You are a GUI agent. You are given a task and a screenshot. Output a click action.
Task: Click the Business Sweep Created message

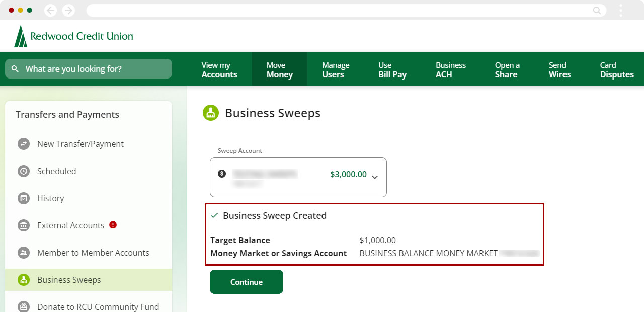coord(275,215)
